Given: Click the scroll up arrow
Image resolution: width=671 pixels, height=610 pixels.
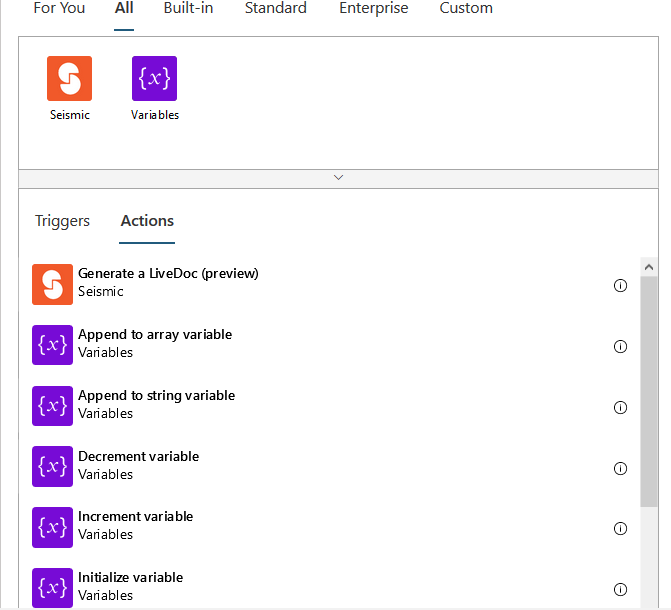Looking at the screenshot, I should [649, 268].
